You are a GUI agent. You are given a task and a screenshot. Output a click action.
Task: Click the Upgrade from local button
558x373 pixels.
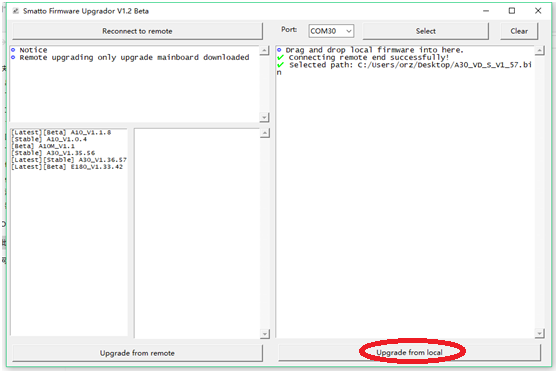click(409, 352)
